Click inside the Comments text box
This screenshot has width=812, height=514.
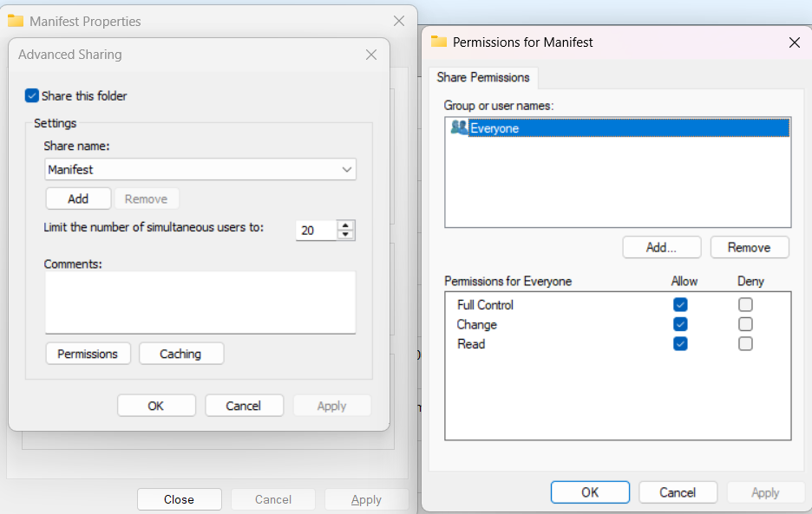(x=200, y=302)
